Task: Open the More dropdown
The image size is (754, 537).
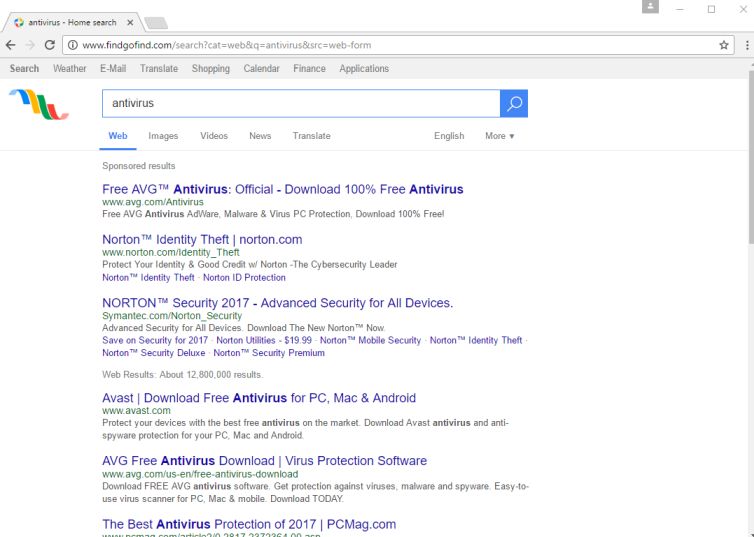Action: tap(500, 136)
